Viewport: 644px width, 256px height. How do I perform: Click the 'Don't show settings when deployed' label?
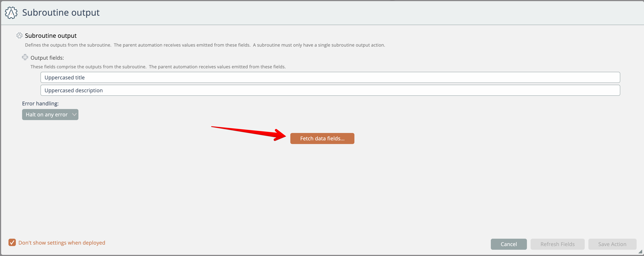[61, 243]
